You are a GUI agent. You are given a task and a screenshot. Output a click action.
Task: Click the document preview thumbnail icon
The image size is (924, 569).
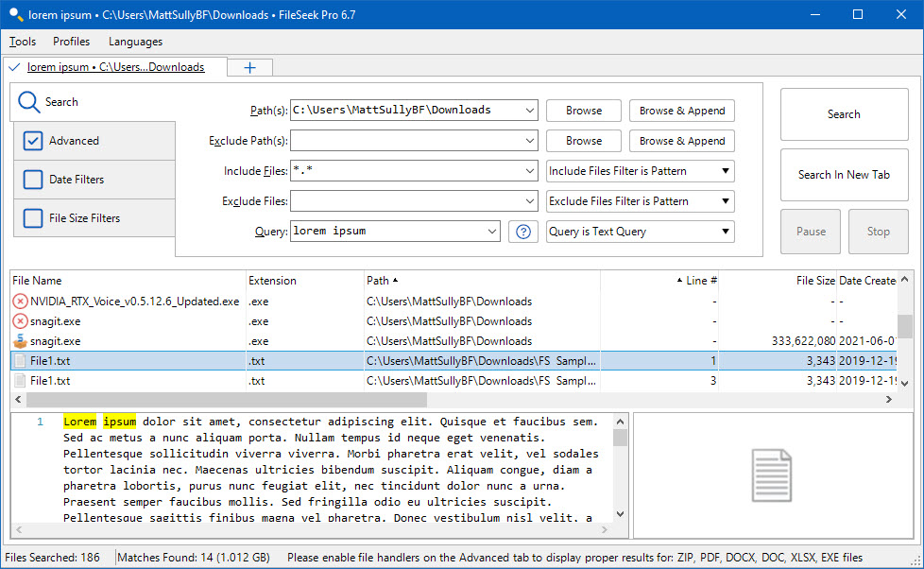tap(771, 475)
